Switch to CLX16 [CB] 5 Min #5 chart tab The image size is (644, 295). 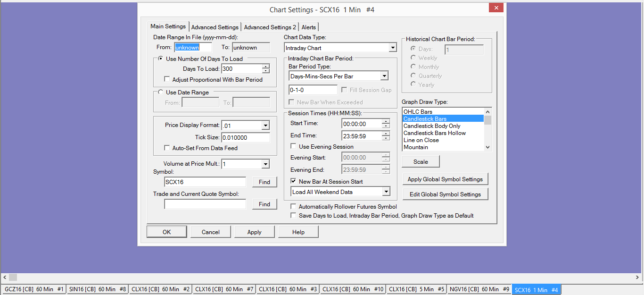[417, 289]
